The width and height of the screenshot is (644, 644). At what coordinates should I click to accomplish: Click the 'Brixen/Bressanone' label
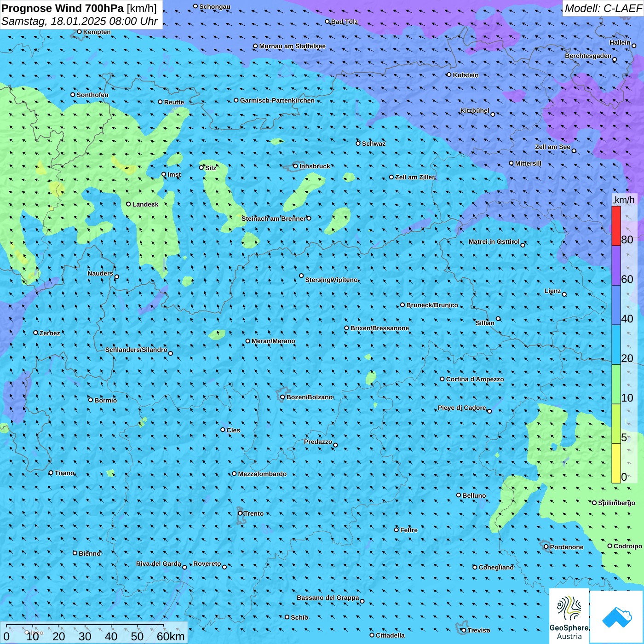(x=379, y=328)
